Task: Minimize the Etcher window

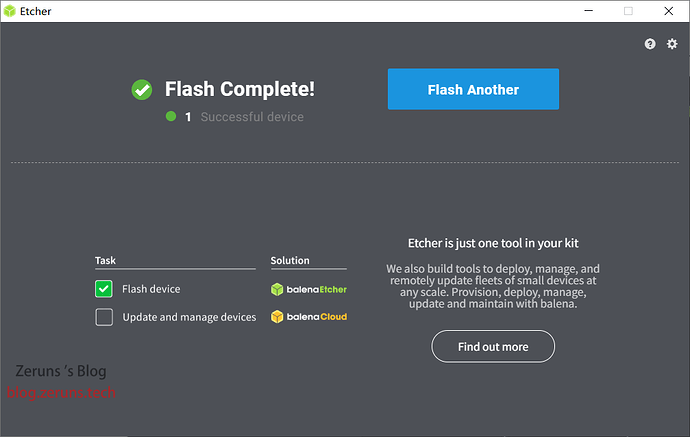Action: (x=584, y=11)
